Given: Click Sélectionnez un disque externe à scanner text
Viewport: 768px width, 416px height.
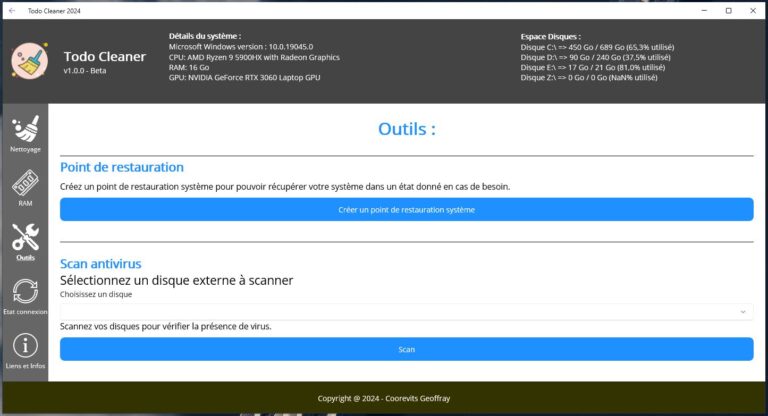Looking at the screenshot, I should (176, 280).
